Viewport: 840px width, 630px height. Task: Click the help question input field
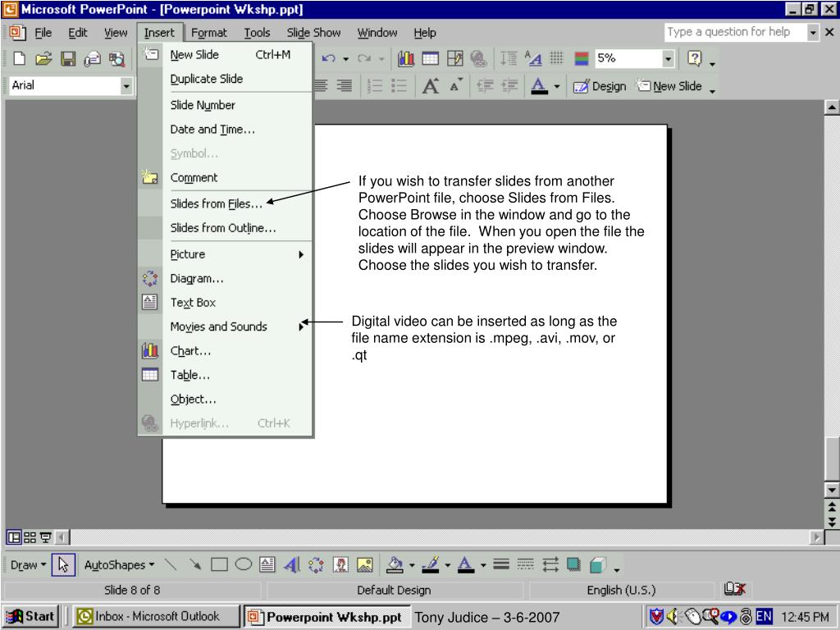pos(735,32)
